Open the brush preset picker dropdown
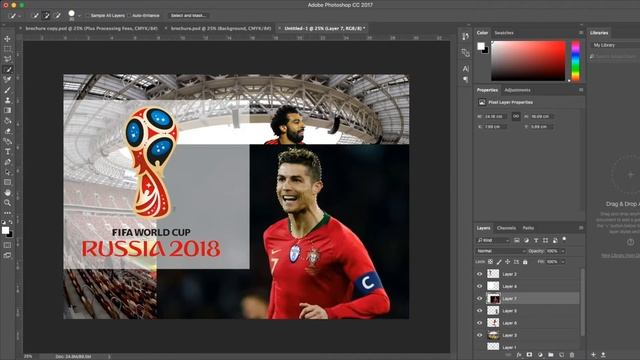 point(79,16)
